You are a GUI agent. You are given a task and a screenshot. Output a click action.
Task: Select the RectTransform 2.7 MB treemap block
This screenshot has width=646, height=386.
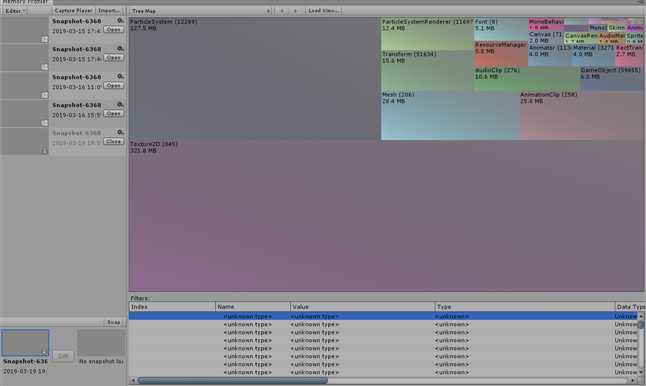coord(629,56)
